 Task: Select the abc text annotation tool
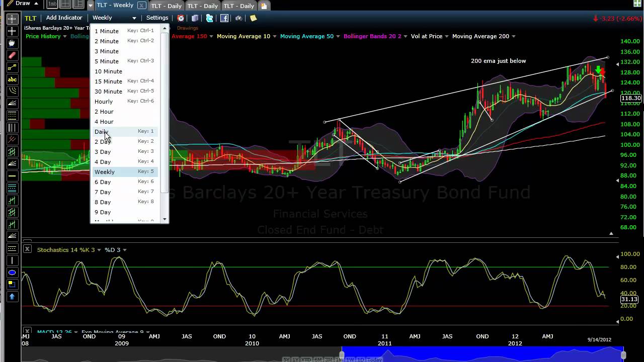click(12, 79)
